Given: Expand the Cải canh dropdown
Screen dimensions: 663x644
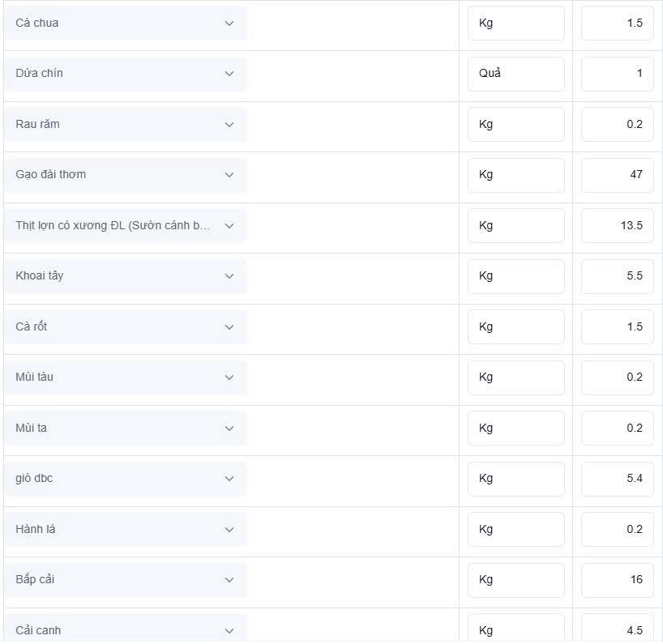Looking at the screenshot, I should click(126, 629).
